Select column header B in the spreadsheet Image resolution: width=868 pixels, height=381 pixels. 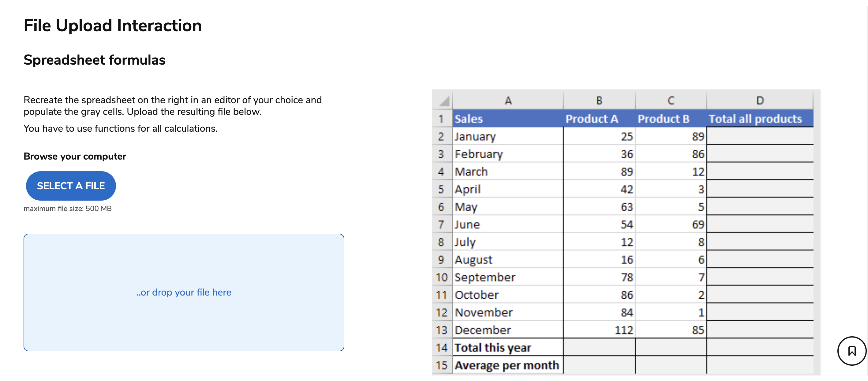pyautogui.click(x=599, y=100)
